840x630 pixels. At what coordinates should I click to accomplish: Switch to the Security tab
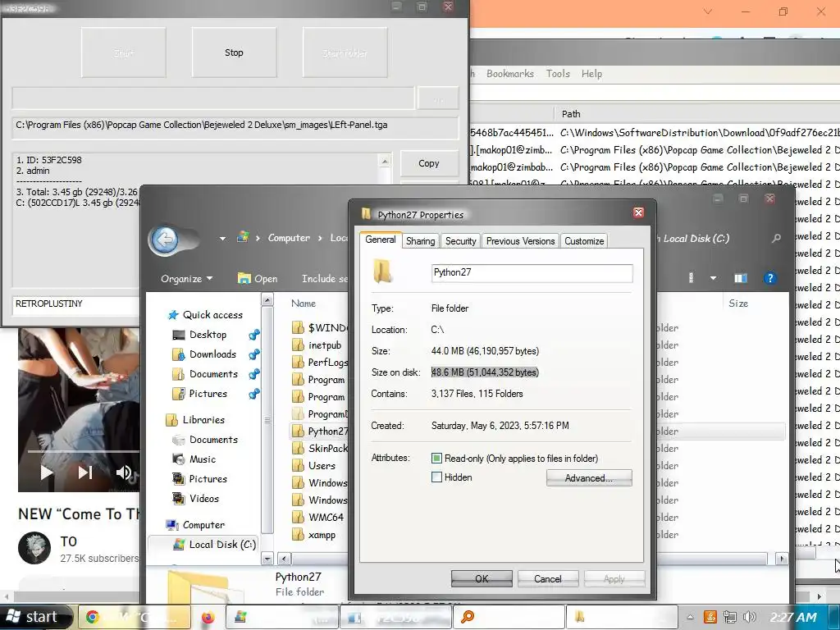[x=461, y=241]
